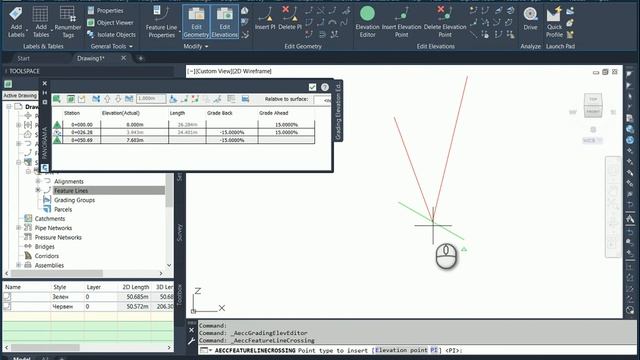
Task: Click the viewport controls [-] label
Action: pos(190,71)
